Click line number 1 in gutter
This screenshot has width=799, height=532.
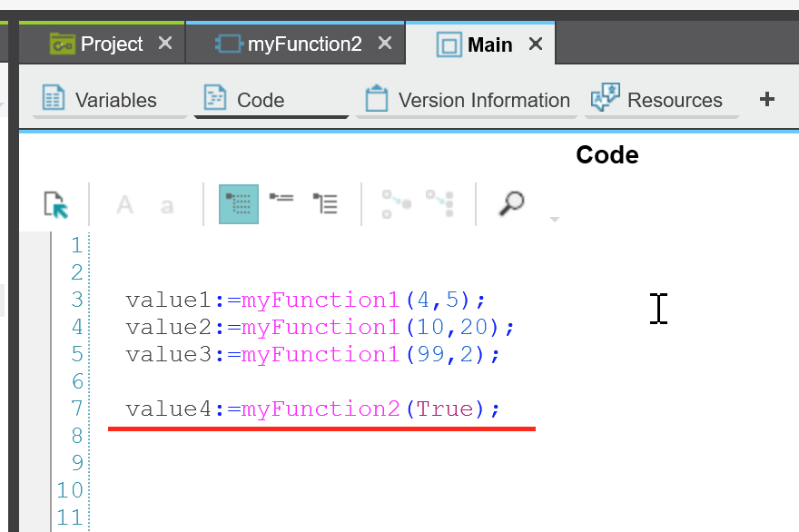(x=77, y=245)
